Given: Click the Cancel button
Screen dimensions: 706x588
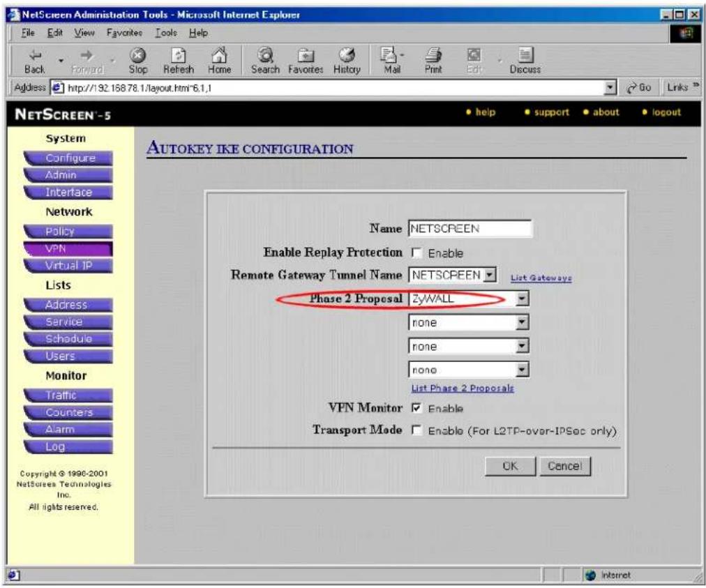Looking at the screenshot, I should click(x=564, y=466).
